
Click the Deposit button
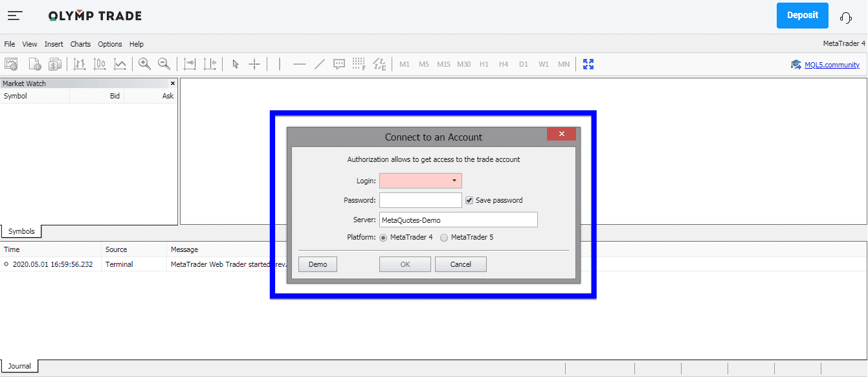pyautogui.click(x=803, y=16)
